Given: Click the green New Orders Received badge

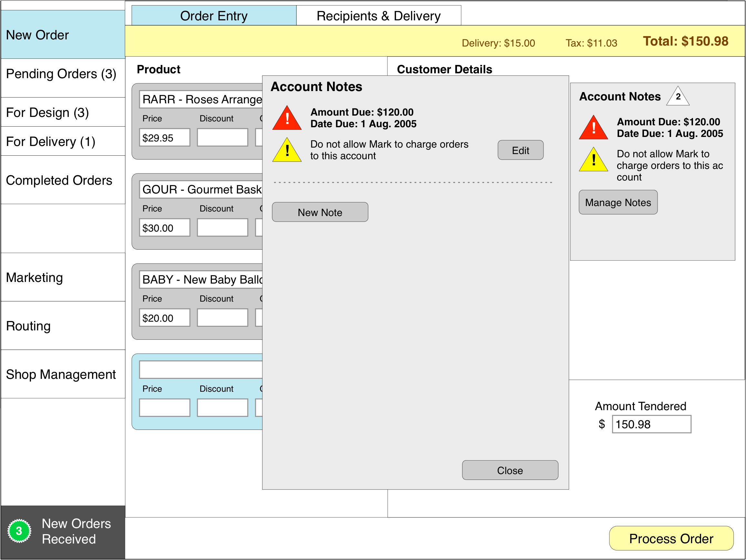Looking at the screenshot, I should [19, 531].
